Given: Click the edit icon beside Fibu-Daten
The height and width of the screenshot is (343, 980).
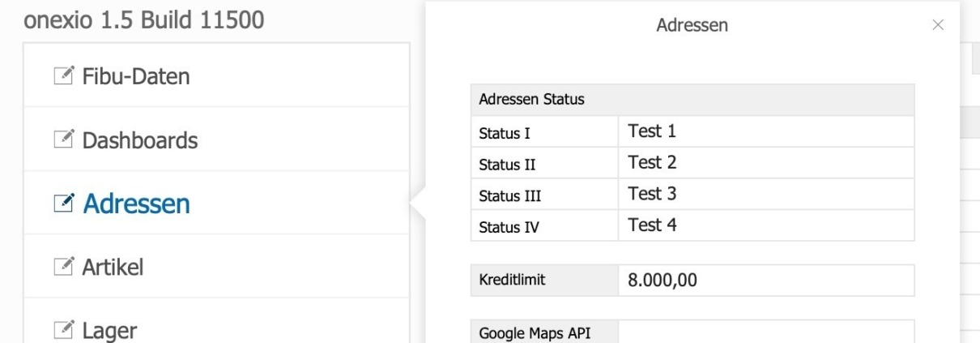Looking at the screenshot, I should [63, 76].
